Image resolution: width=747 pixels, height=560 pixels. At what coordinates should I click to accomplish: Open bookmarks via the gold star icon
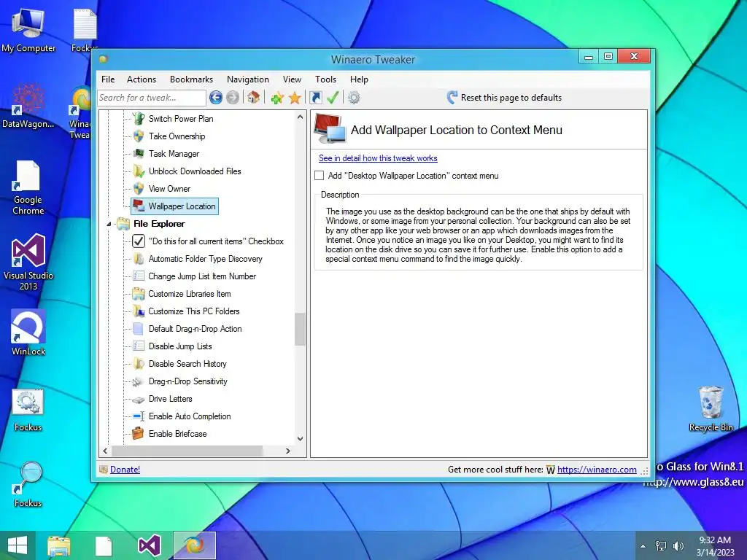(295, 98)
